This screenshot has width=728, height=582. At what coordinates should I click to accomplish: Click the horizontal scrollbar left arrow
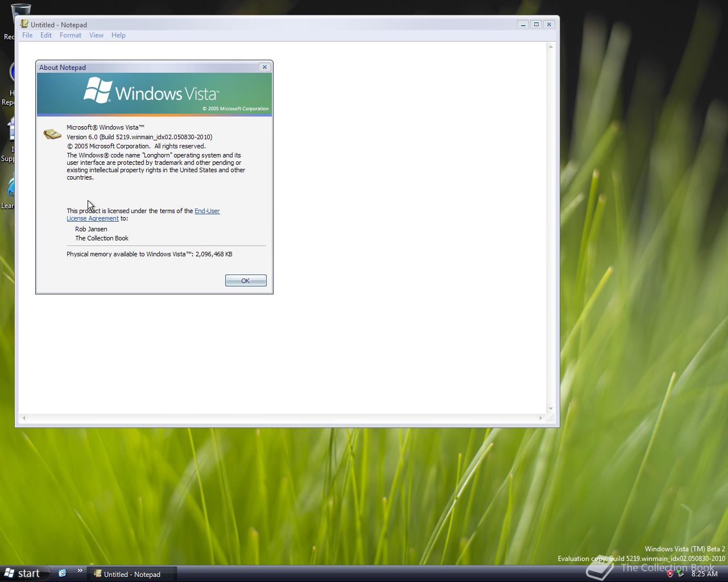tap(24, 418)
